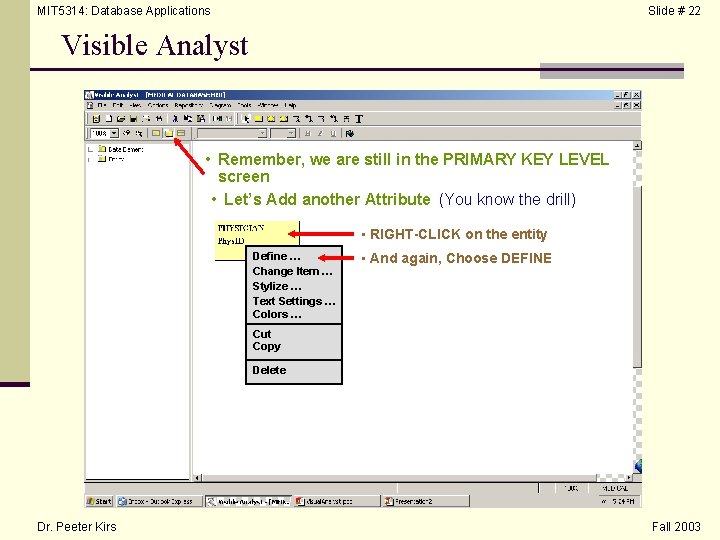
Task: Choose Text Settings... from the context menu
Action: (x=294, y=301)
